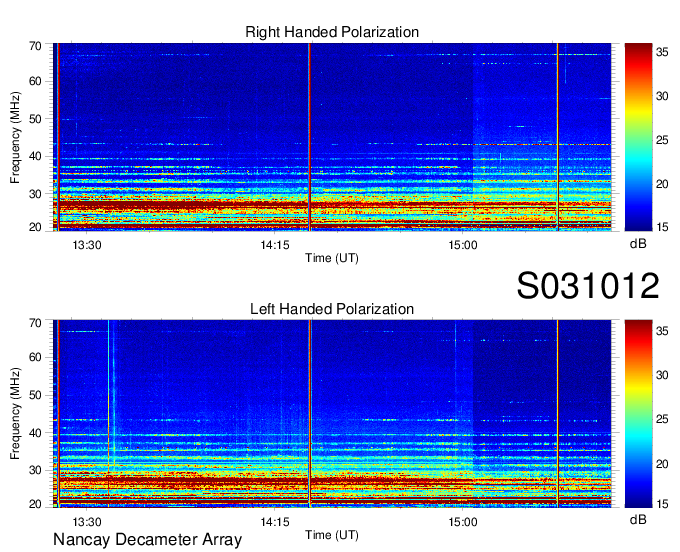Click the 30 frequency tick of the top plot

(36, 194)
